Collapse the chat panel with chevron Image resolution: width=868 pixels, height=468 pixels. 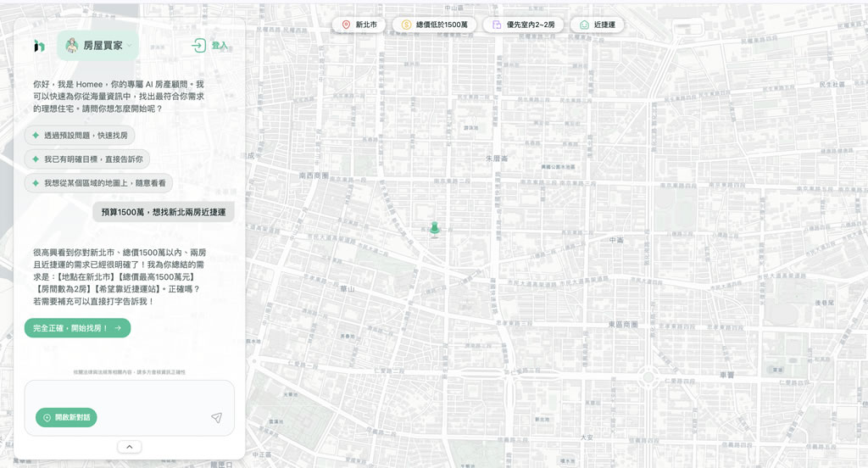129,447
